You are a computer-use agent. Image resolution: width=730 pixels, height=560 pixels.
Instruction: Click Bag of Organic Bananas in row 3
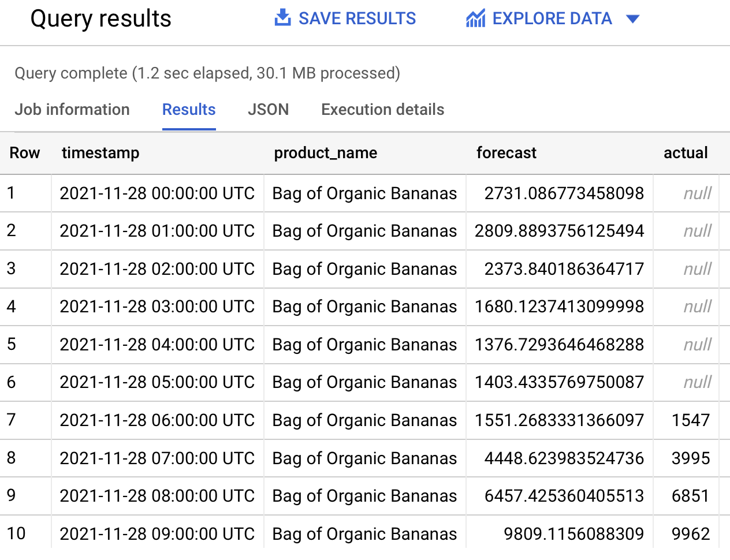pyautogui.click(x=364, y=269)
